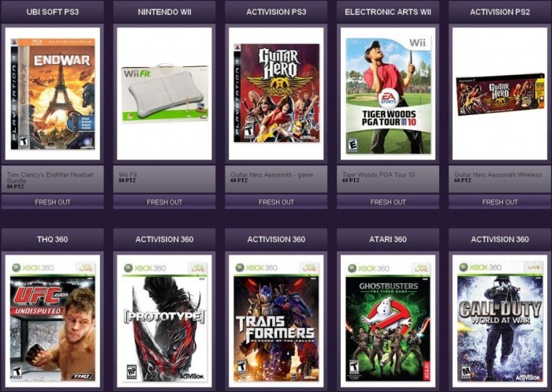The image size is (552, 392).
Task: Click FRESH OUT button under Wii Fit
Action: coord(164,202)
